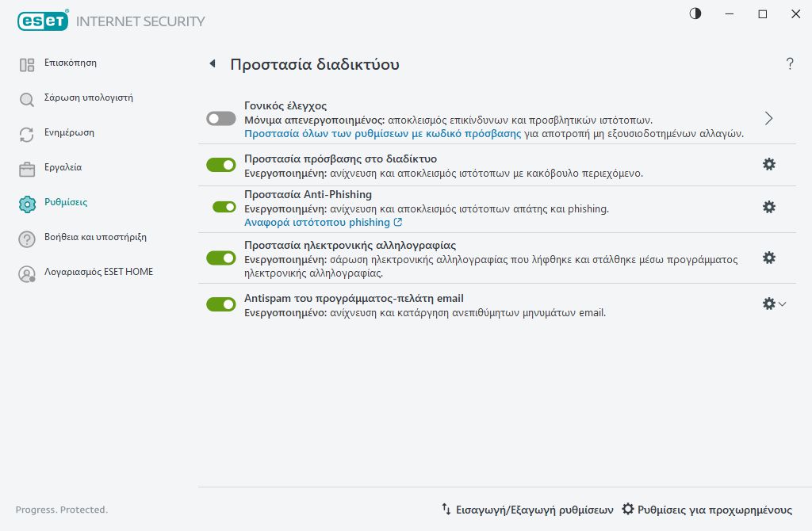Viewport: 812px width, 531px height.
Task: Open gear settings for Προστασία ηλεκτρονικής αλληλογραφίας
Action: pyautogui.click(x=768, y=258)
